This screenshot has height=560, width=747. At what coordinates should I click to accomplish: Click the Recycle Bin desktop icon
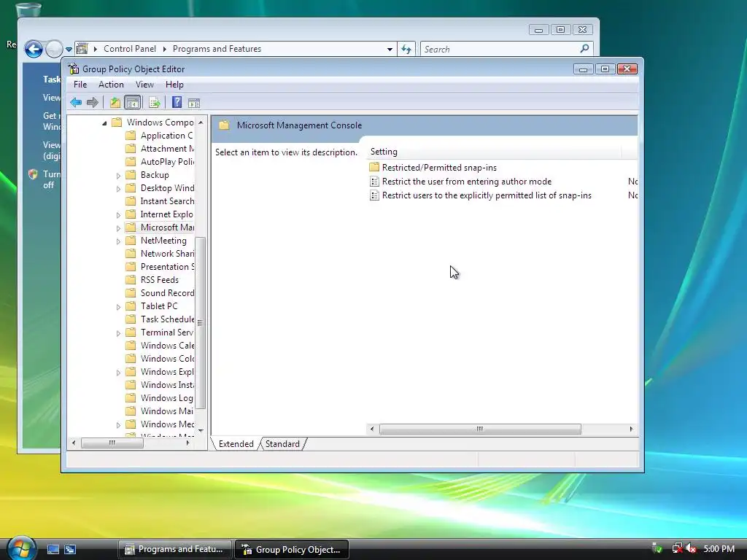click(28, 9)
